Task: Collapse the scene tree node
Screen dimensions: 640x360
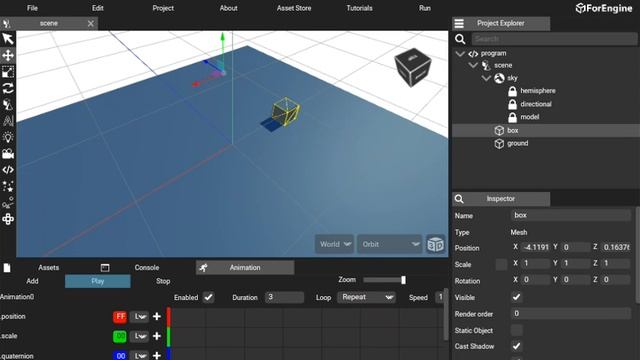Action: 473,65
